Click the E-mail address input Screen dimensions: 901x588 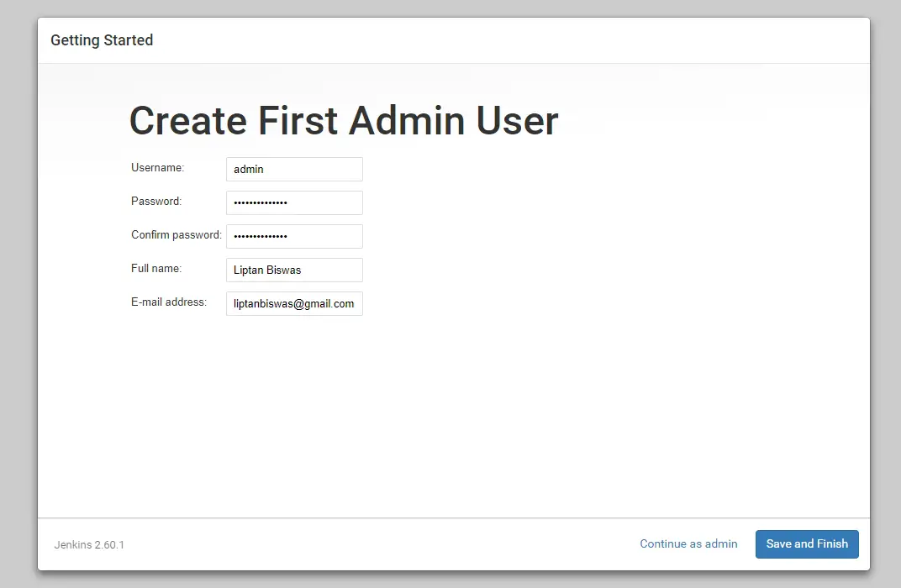(x=294, y=304)
